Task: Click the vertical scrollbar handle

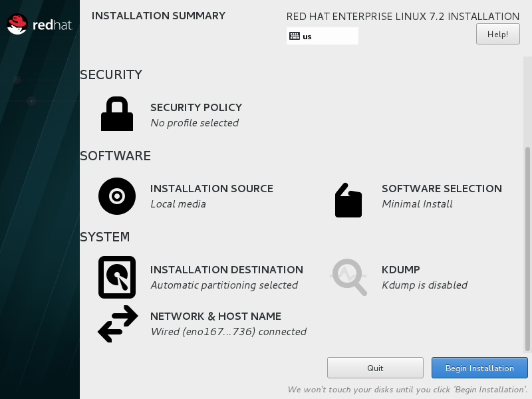Action: click(x=527, y=249)
